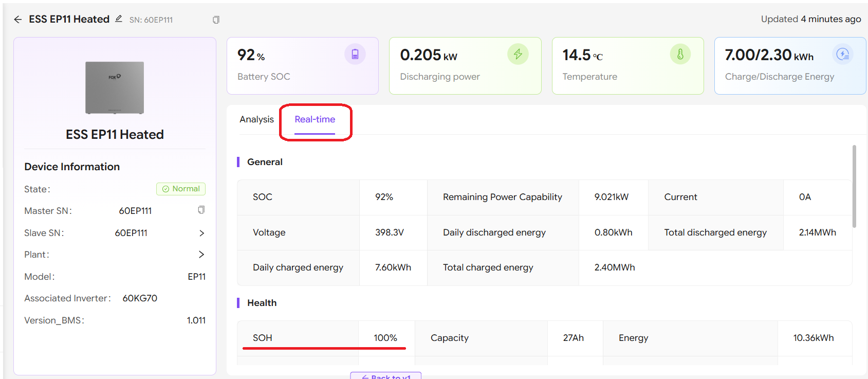Switch to the Analysis tab
Viewport: 868px width, 379px height.
click(x=256, y=119)
